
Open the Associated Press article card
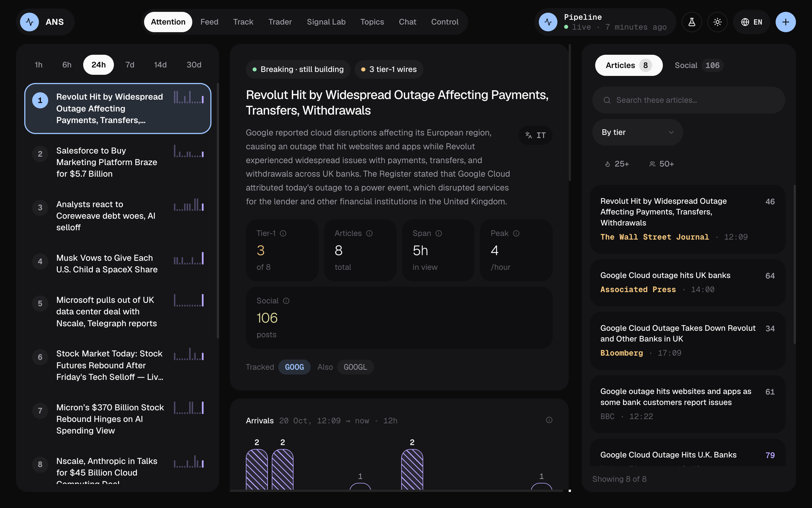(687, 283)
